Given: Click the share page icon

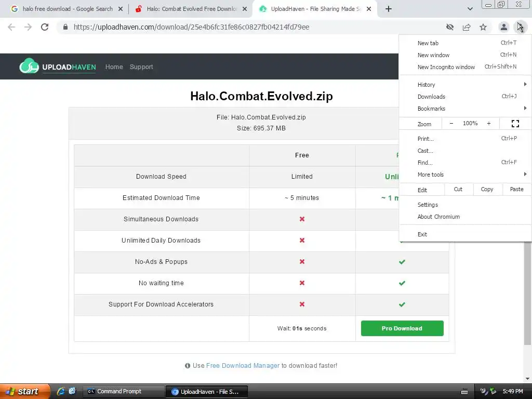Looking at the screenshot, I should pyautogui.click(x=467, y=27).
